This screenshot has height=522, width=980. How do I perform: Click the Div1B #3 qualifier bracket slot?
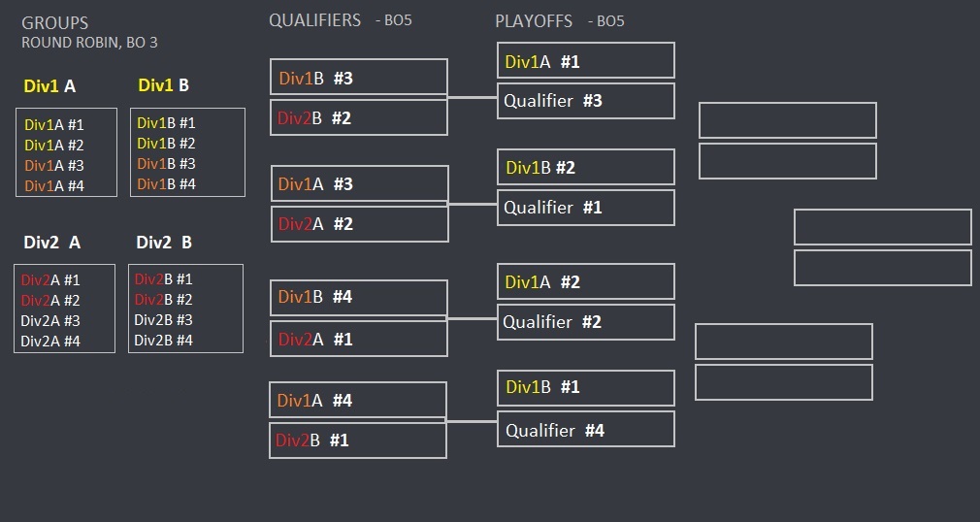tap(358, 78)
